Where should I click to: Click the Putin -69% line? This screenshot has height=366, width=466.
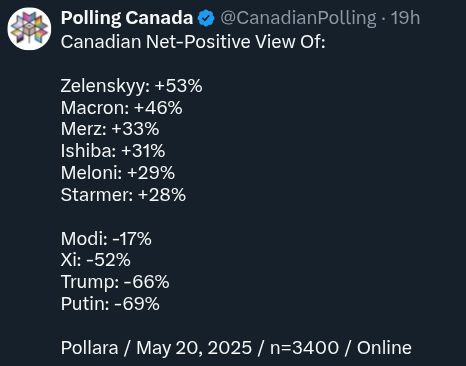tap(110, 304)
